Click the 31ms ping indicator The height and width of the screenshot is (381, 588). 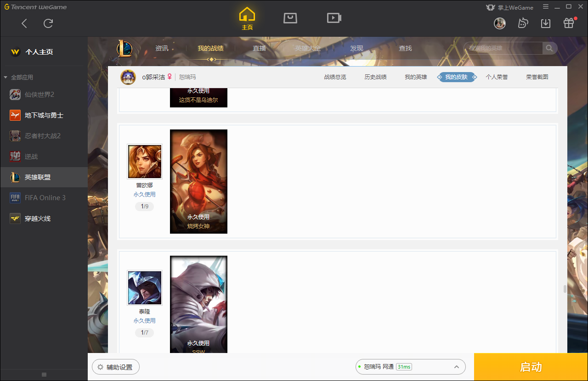404,367
